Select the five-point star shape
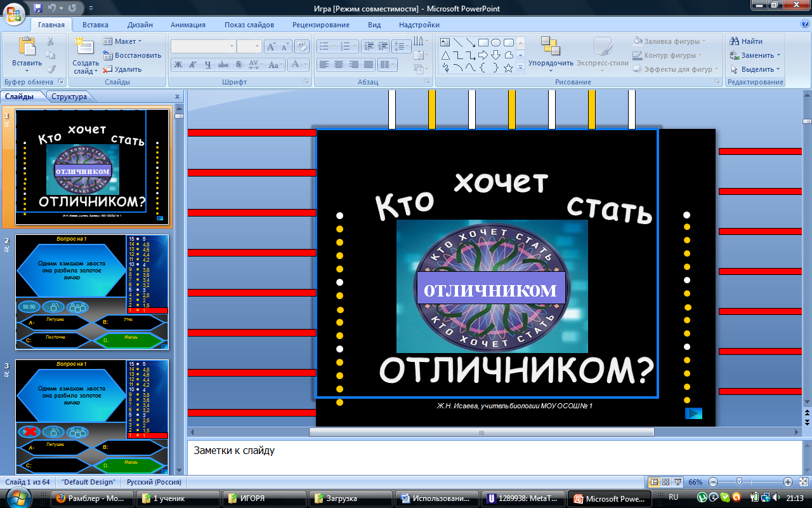 [x=509, y=68]
